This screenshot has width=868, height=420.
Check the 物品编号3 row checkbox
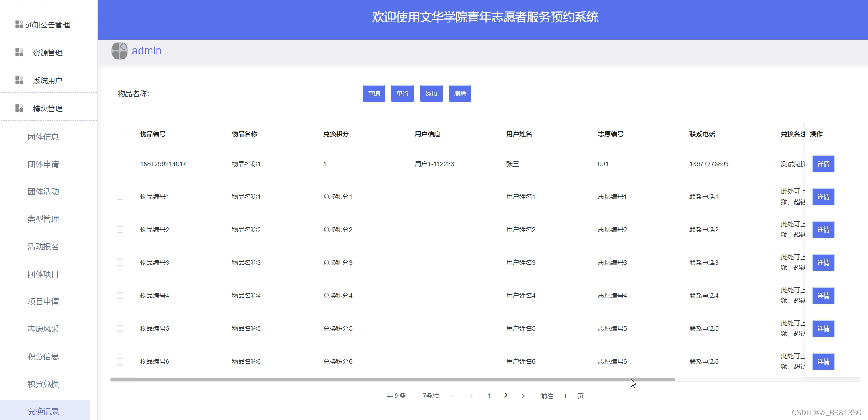coord(120,263)
